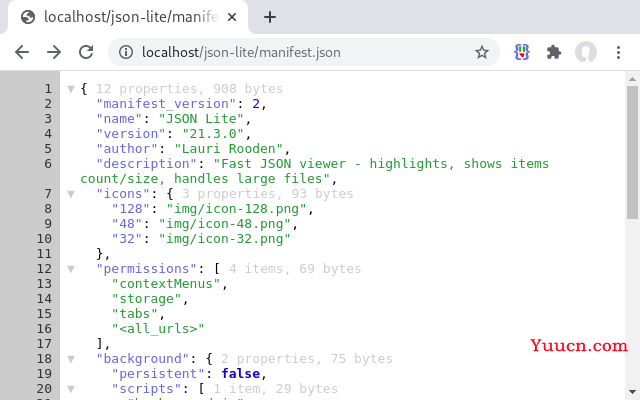
Task: Collapse the "icons" object
Action: coord(71,194)
